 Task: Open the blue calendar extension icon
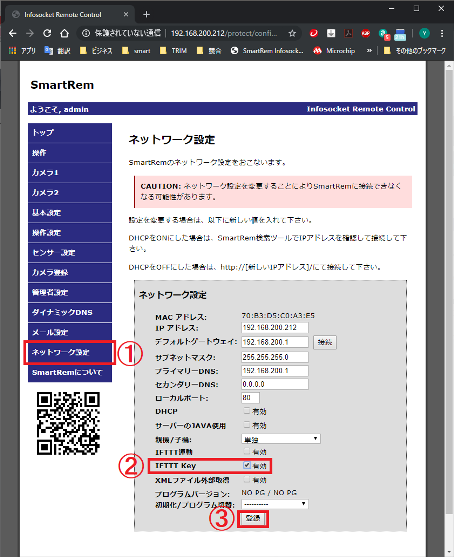[x=400, y=34]
